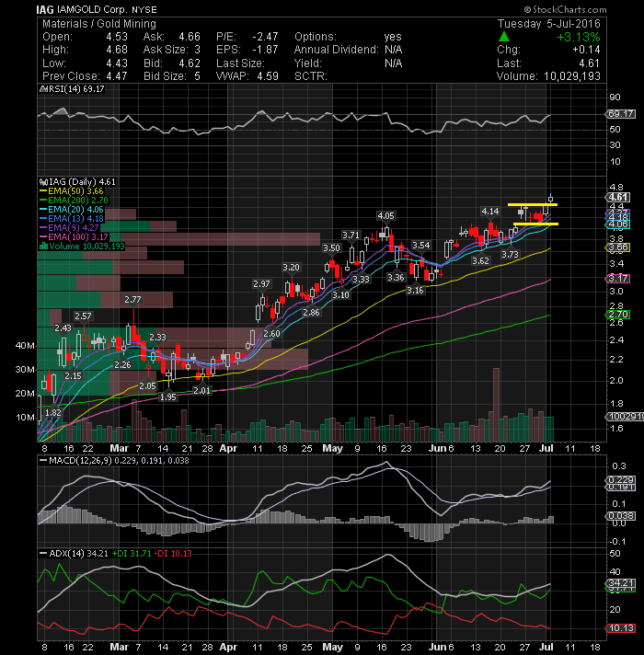Click the Tuesday 5-Jul-2016 date
This screenshot has height=655, width=644.
[548, 24]
